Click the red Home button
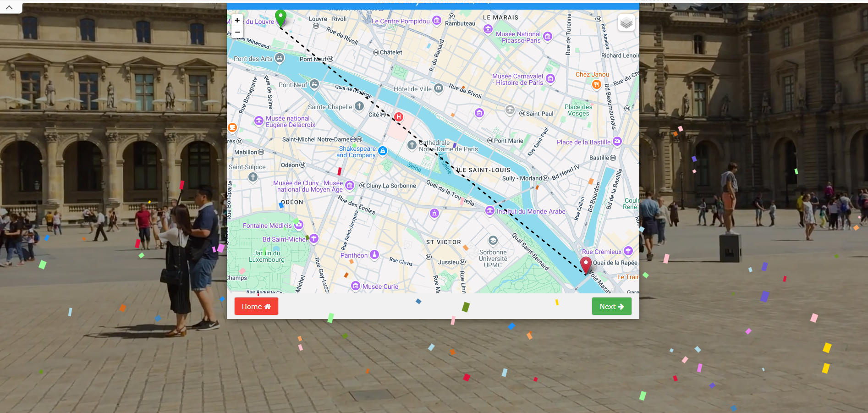The image size is (868, 413). point(256,306)
